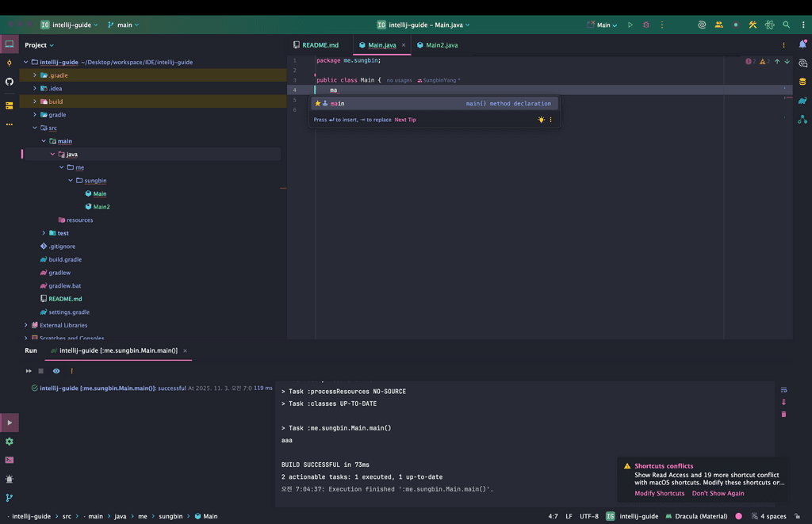Toggle the eye icon in Run toolbar
Screen dimensions: 812x524
[56, 371]
